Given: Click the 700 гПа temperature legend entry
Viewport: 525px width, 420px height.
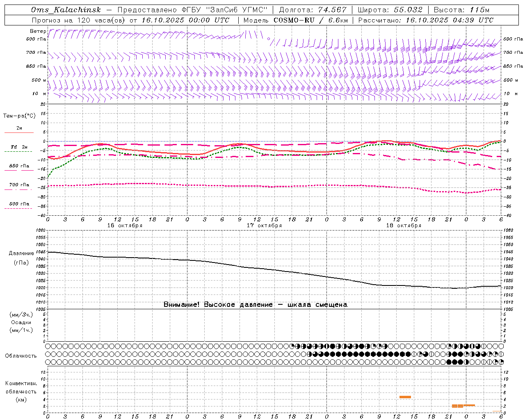Looking at the screenshot, I should (x=19, y=185).
